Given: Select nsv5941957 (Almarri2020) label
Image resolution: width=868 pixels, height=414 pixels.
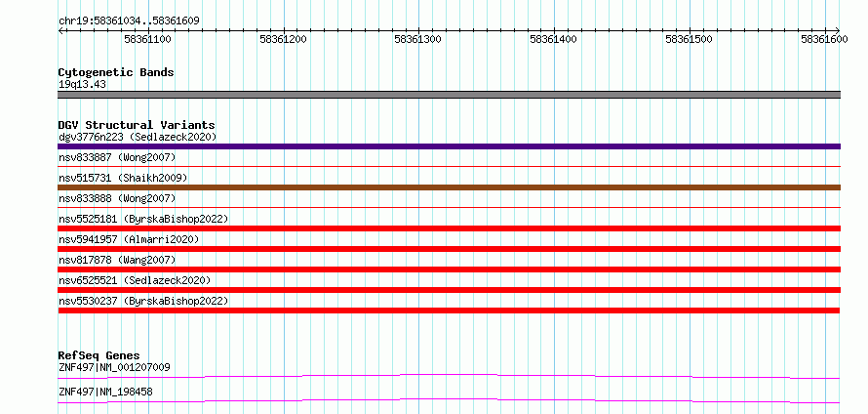Looking at the screenshot, I should point(129,239).
